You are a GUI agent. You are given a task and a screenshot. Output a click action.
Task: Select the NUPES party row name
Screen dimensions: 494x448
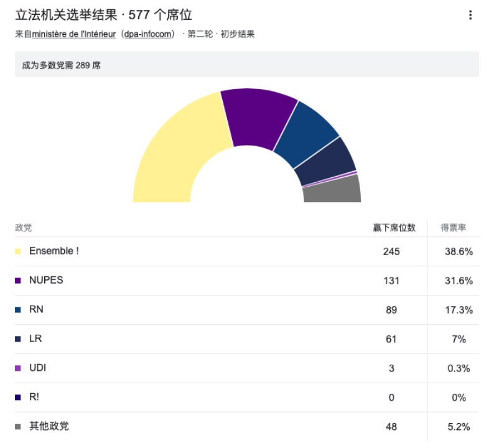(46, 281)
